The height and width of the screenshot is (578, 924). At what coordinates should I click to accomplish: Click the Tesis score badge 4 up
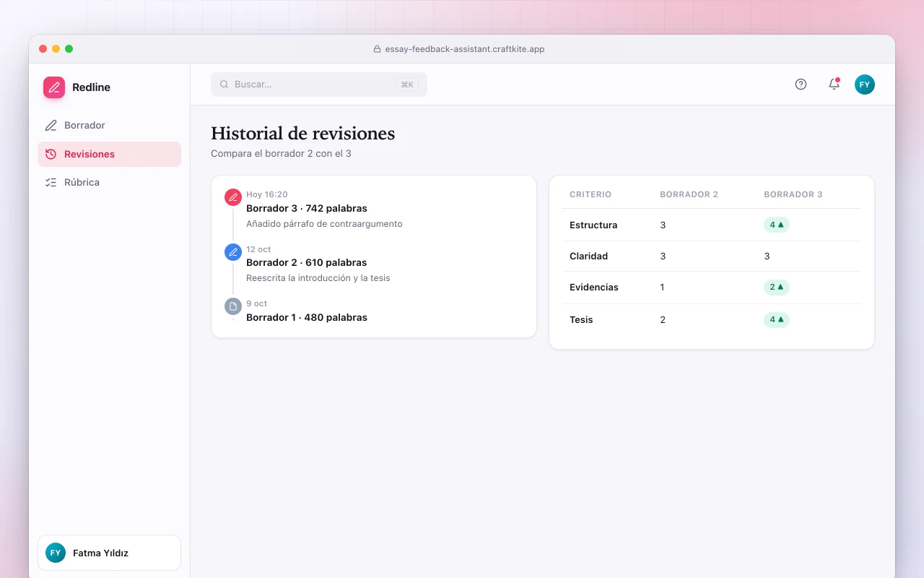click(777, 319)
